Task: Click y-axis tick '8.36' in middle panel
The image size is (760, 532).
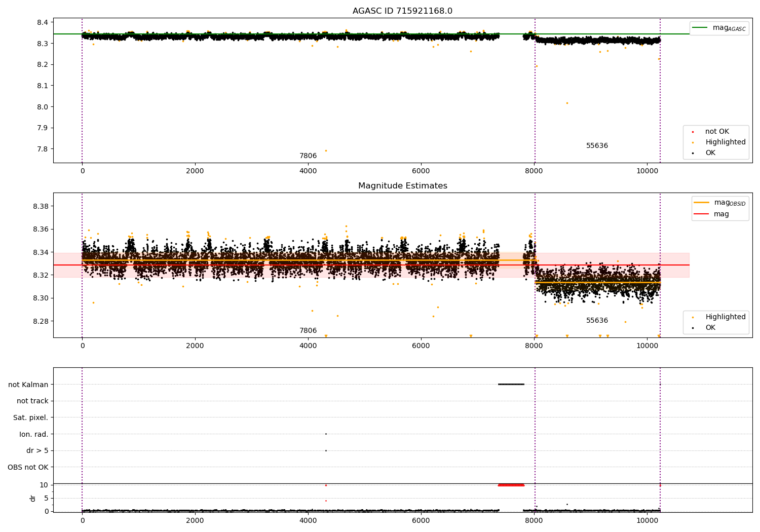Action: (x=41, y=230)
